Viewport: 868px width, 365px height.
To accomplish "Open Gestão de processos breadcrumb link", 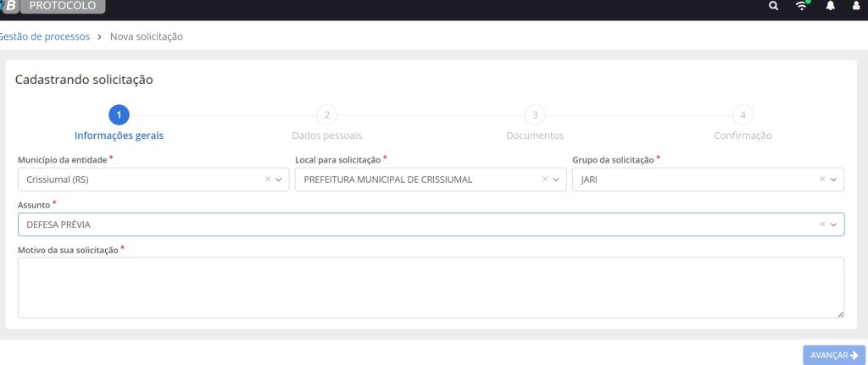I will point(45,36).
